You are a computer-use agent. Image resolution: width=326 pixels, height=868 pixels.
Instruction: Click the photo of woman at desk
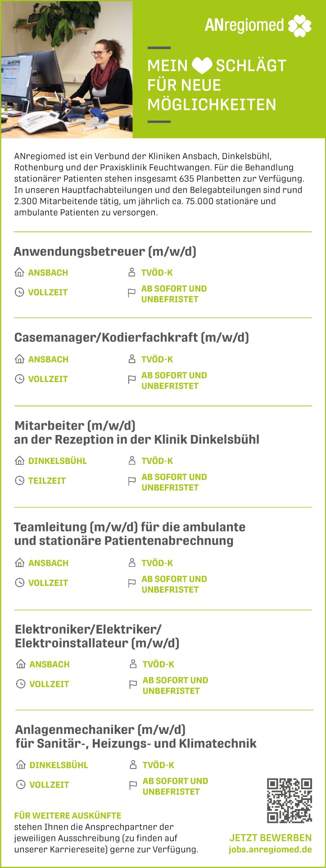coord(67,69)
